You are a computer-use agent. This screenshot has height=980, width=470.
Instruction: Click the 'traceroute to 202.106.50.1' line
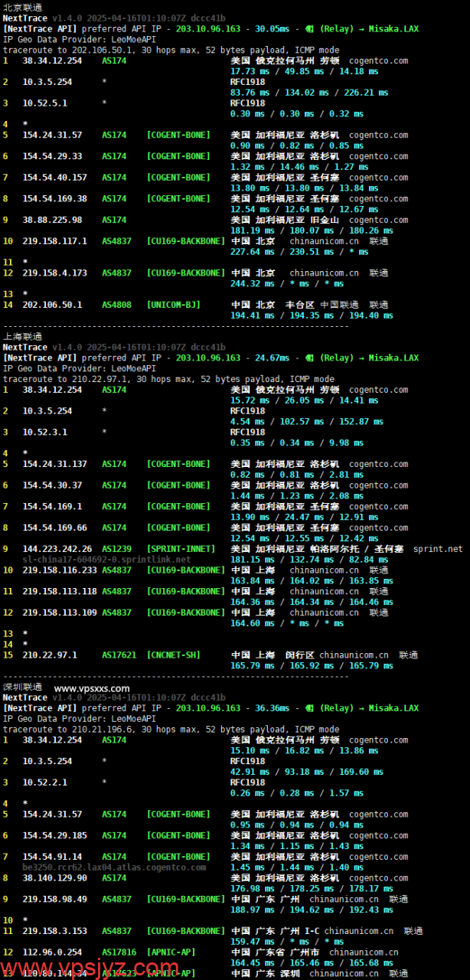coord(171,50)
